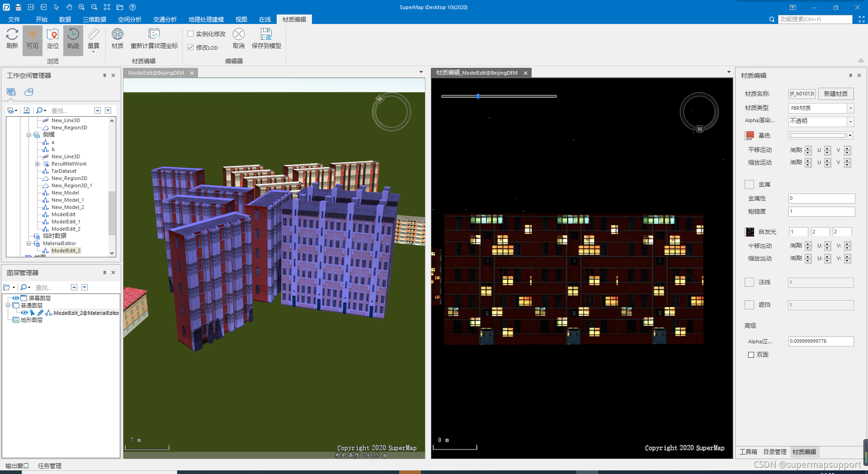This screenshot has width=868, height=474.
Task: Collapse the ribbon with the chevron
Action: click(861, 61)
